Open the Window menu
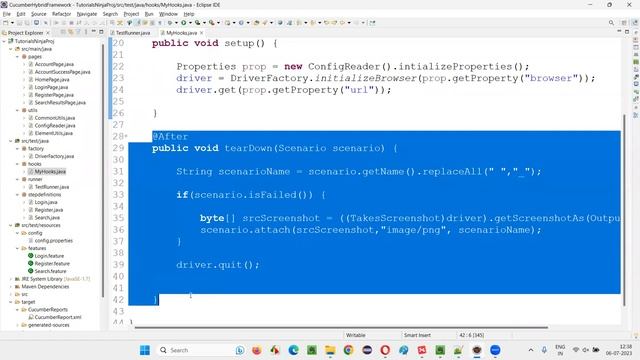 pos(168,14)
